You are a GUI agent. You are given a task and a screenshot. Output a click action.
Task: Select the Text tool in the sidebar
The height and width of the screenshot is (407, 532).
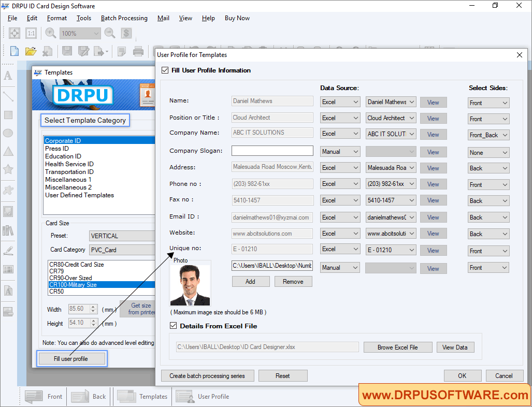[8, 75]
